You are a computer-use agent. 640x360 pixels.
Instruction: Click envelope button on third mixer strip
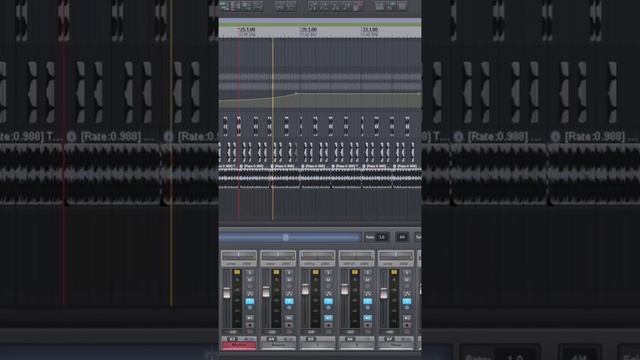pos(328,293)
